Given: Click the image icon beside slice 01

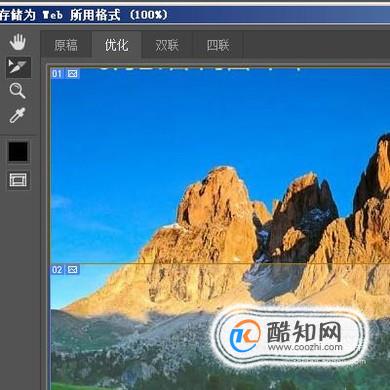Looking at the screenshot, I should [x=72, y=74].
